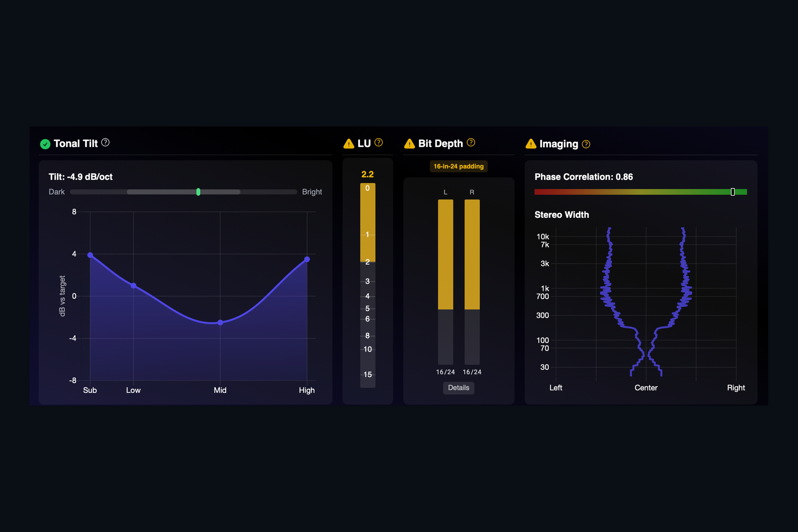Select the Sub data point on the curve
The image size is (798, 532).
[x=90, y=255]
